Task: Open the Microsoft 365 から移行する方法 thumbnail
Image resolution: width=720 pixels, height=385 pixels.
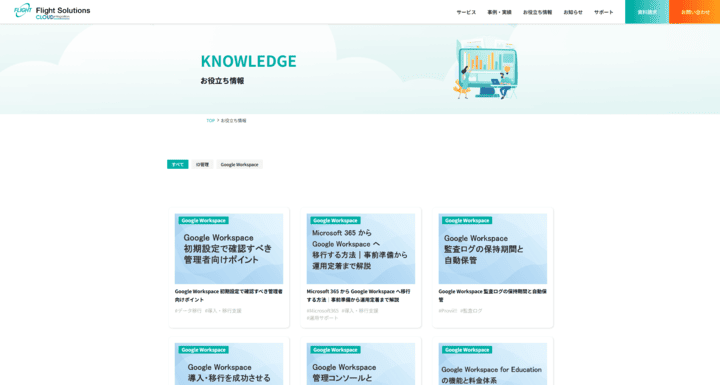Action: 360,249
